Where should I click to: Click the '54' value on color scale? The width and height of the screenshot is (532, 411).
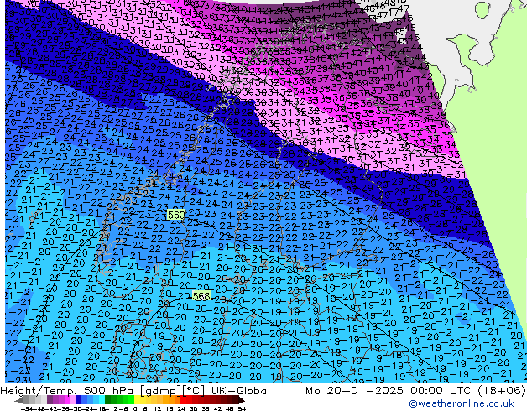point(242,408)
